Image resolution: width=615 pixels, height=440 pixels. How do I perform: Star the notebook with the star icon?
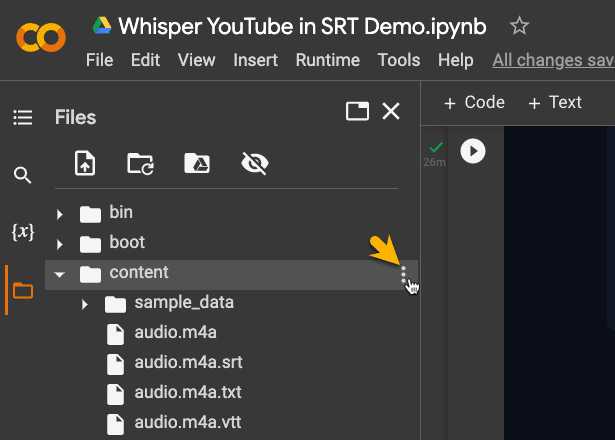519,26
